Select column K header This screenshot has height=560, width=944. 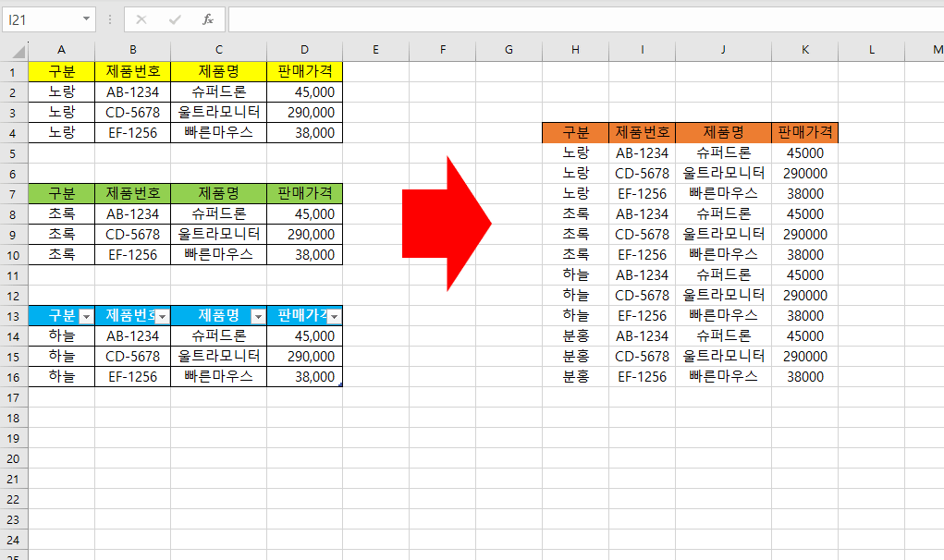pos(805,50)
